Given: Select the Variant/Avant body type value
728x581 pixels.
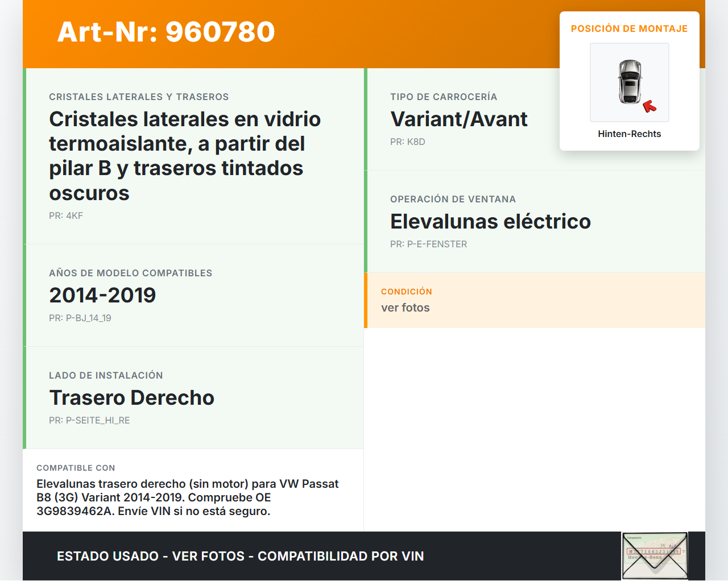Looking at the screenshot, I should click(x=459, y=119).
